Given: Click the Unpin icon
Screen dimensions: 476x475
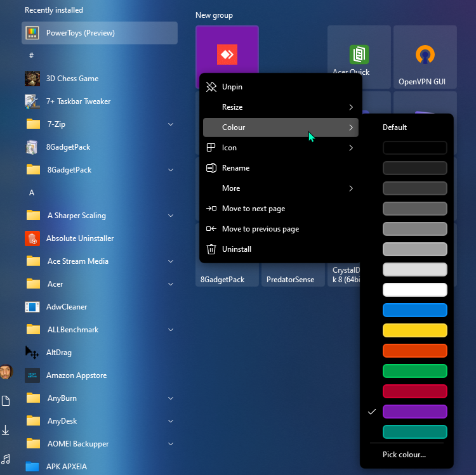Looking at the screenshot, I should pyautogui.click(x=211, y=87).
